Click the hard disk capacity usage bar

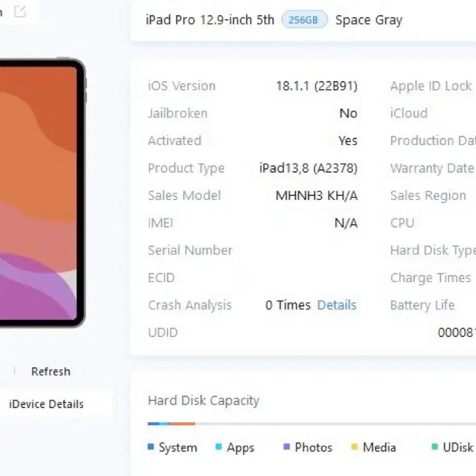(x=312, y=423)
